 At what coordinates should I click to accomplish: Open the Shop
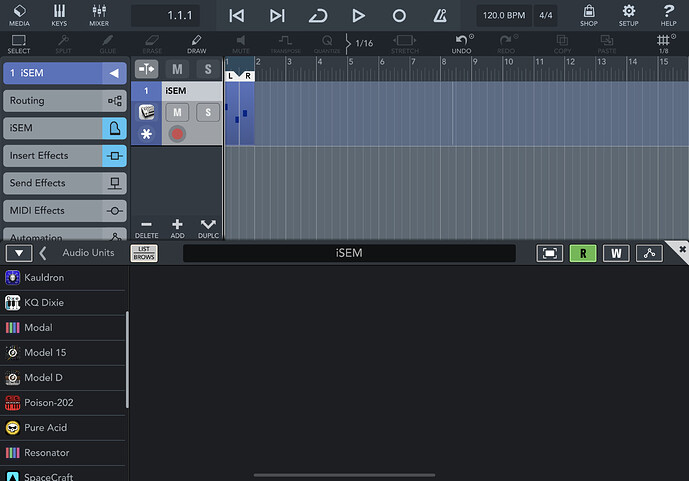pos(589,15)
